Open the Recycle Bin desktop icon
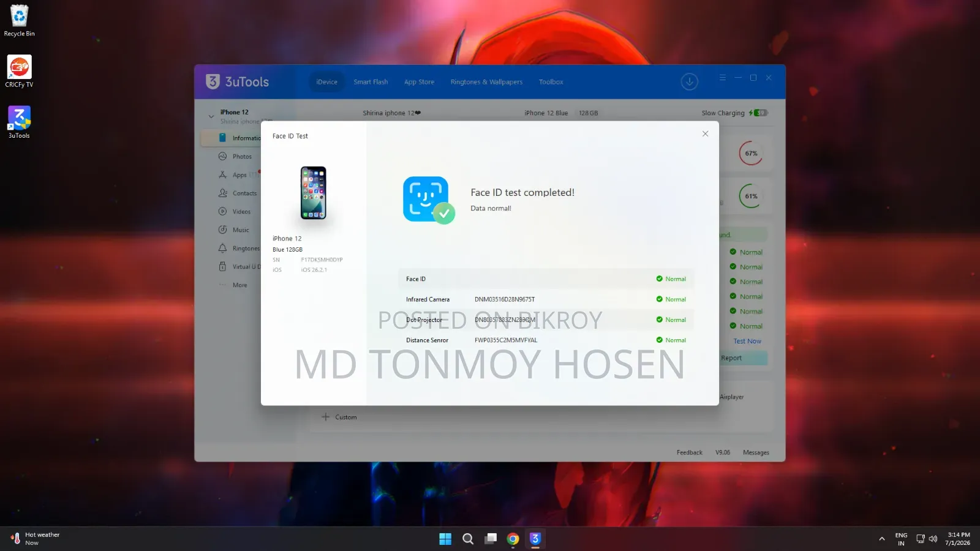Screen dimensions: 980x551 pos(19,20)
